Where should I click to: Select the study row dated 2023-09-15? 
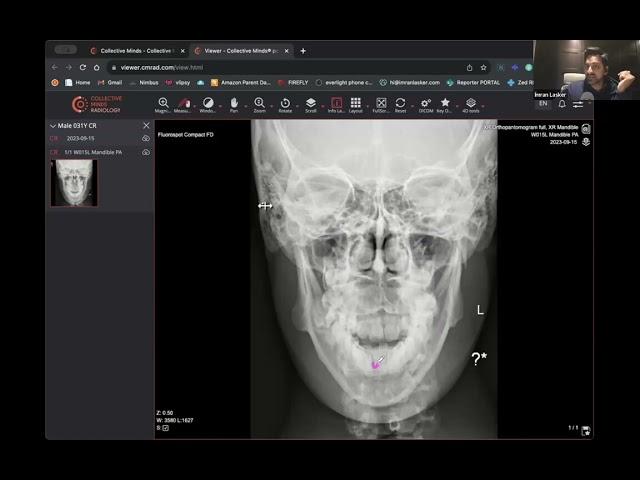point(100,139)
